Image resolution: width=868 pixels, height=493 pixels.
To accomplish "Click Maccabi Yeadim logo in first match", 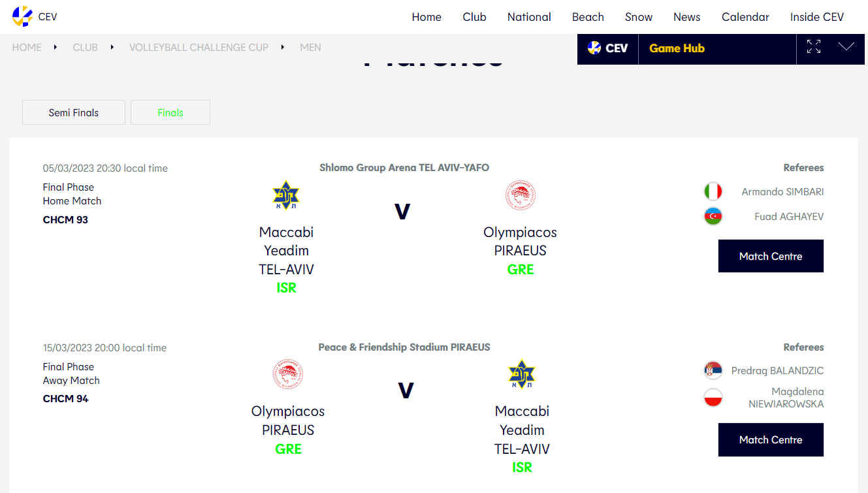I will 286,195.
